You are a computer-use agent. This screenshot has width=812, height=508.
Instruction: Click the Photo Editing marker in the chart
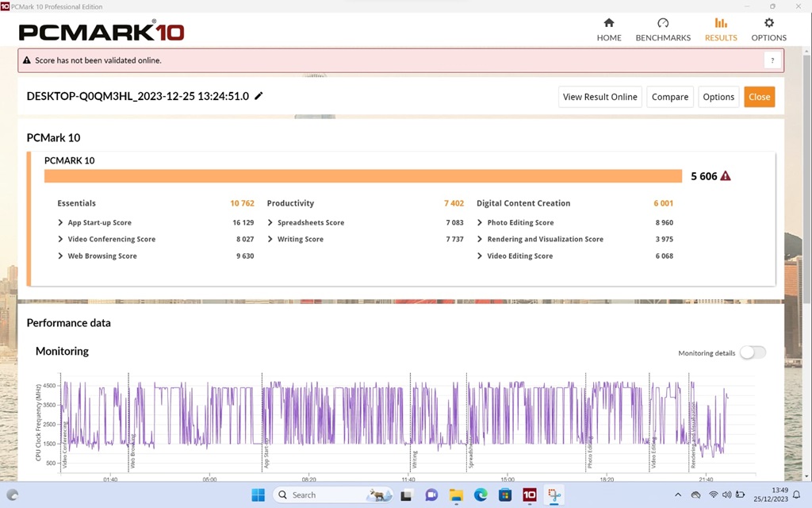[x=589, y=452]
